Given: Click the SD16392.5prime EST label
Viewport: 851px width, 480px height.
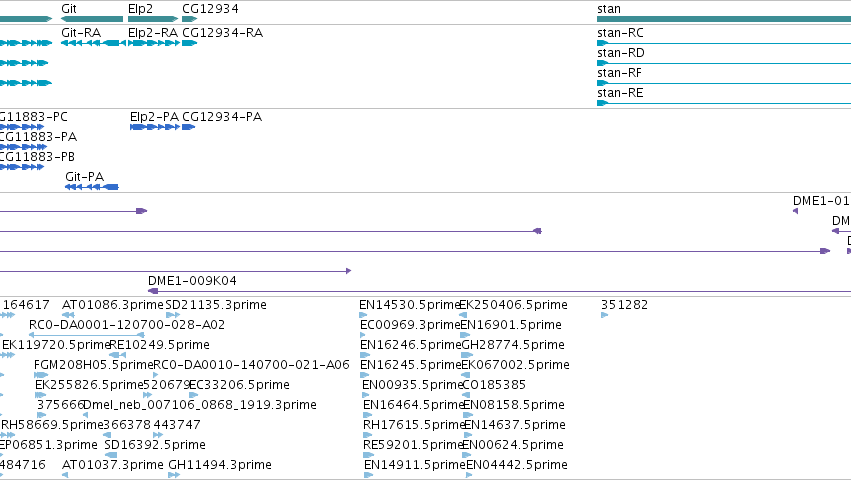Looking at the screenshot, I should pos(155,445).
